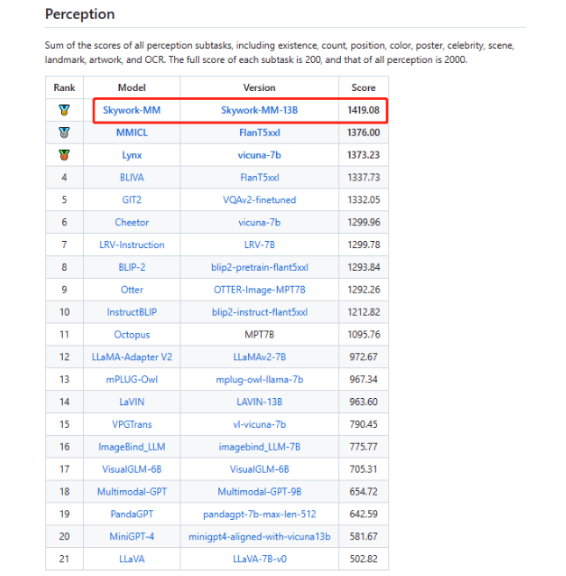Select the 502.82 score cell
Image resolution: width=566 pixels, height=576 pixels.
click(363, 559)
